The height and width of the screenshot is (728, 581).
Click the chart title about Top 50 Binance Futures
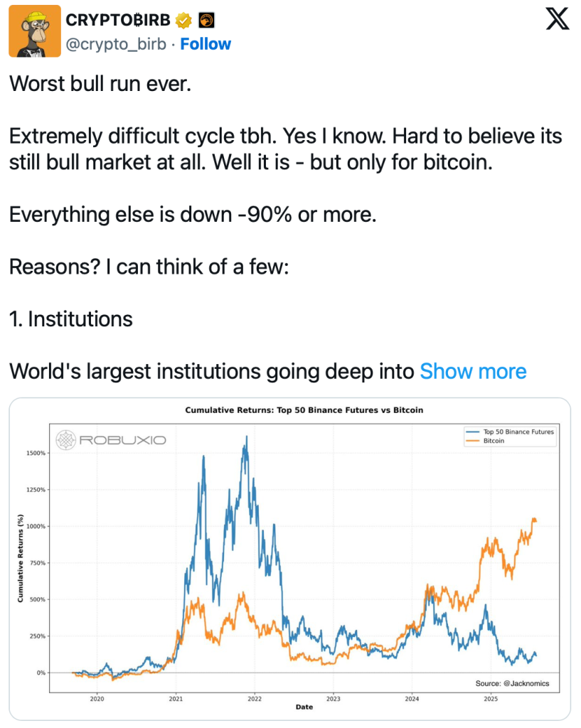[x=304, y=410]
